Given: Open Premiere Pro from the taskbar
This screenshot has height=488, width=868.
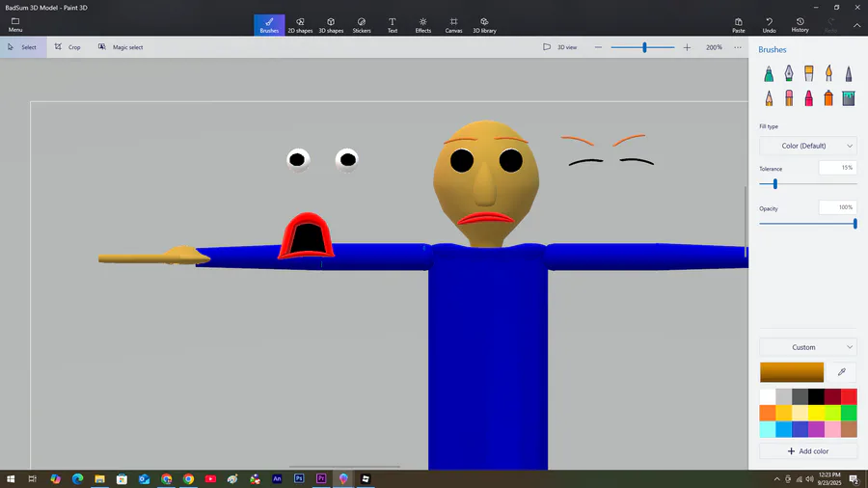Looking at the screenshot, I should click(x=321, y=479).
